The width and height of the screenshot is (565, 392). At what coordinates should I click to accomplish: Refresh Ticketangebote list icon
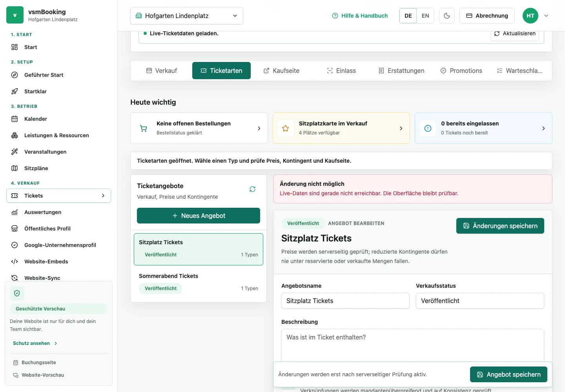pyautogui.click(x=252, y=189)
